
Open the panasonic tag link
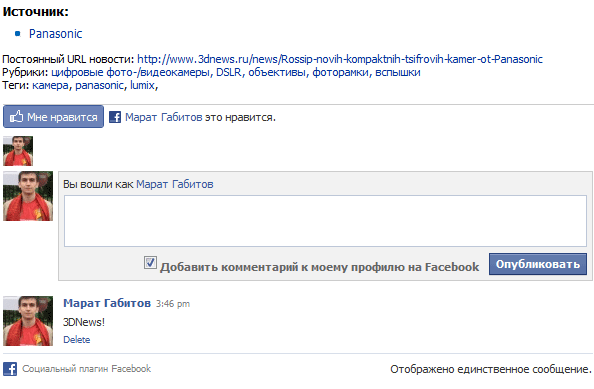pyautogui.click(x=100, y=85)
